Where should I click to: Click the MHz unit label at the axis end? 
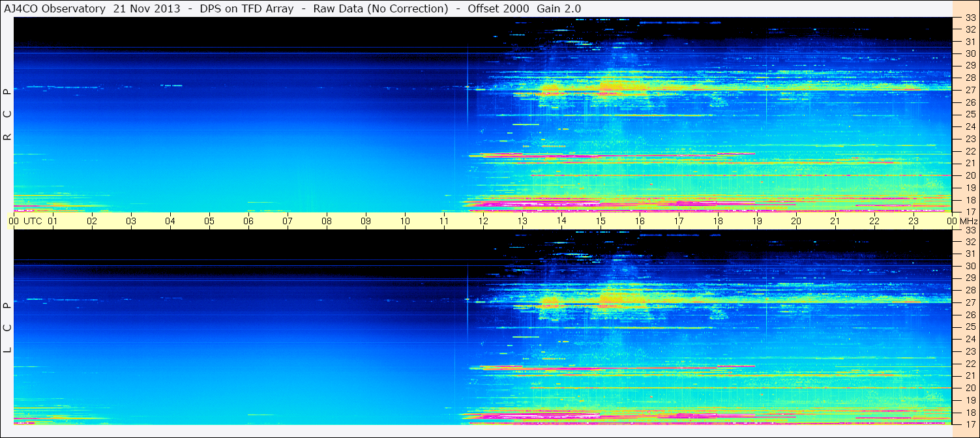[x=969, y=221]
